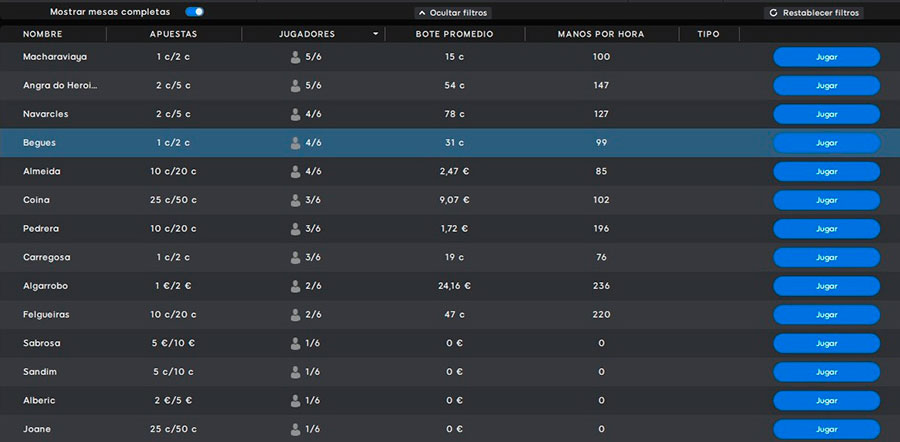
Task: Click the player icon in Begues row
Action: (x=295, y=143)
